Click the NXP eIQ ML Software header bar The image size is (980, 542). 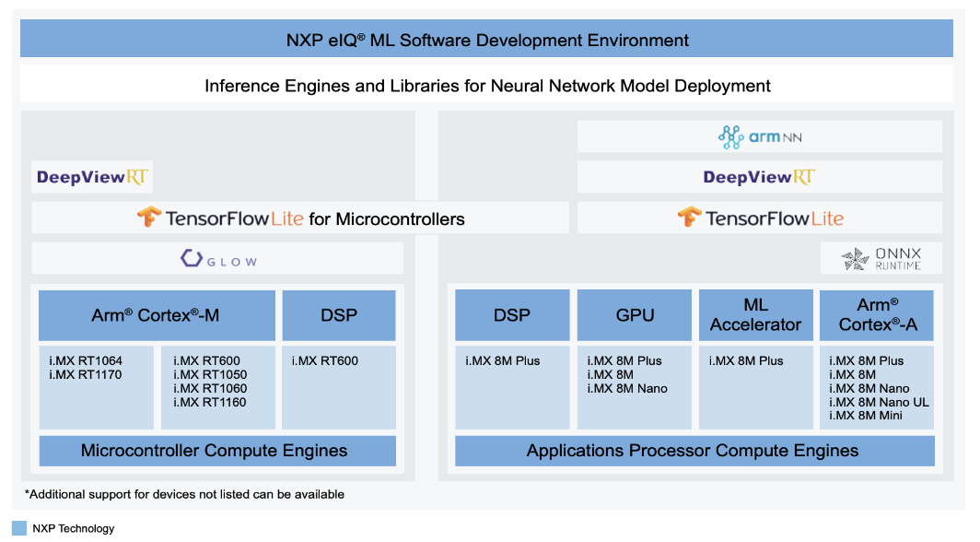[486, 40]
